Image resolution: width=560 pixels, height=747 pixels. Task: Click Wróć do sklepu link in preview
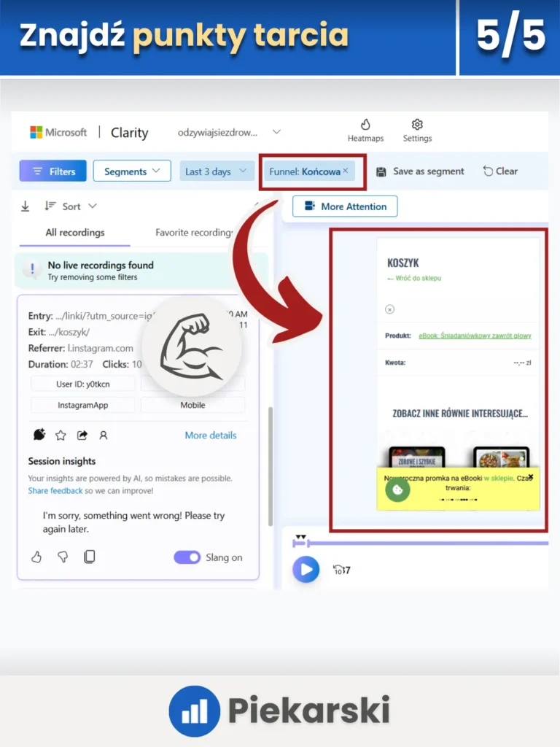pyautogui.click(x=414, y=278)
